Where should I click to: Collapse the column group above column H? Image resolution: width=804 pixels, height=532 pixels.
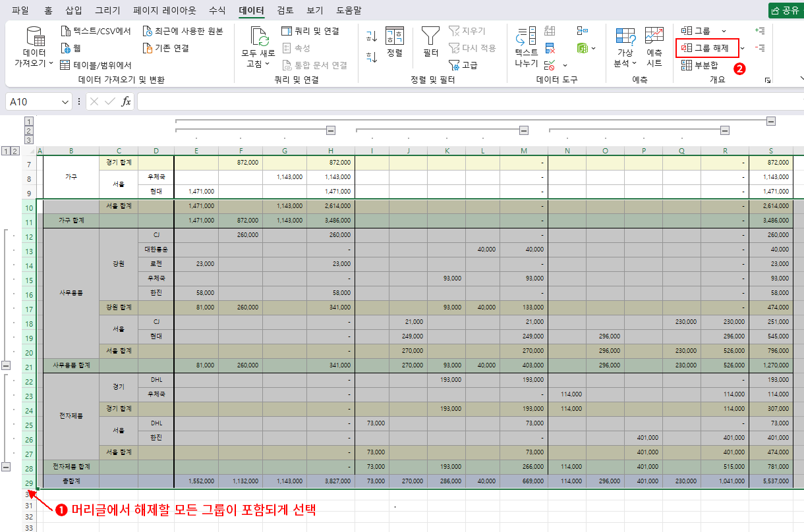point(331,130)
